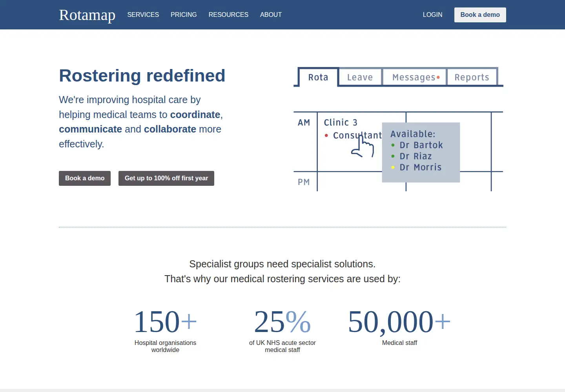Click the 25% statistic
This screenshot has width=565, height=392.
[282, 322]
